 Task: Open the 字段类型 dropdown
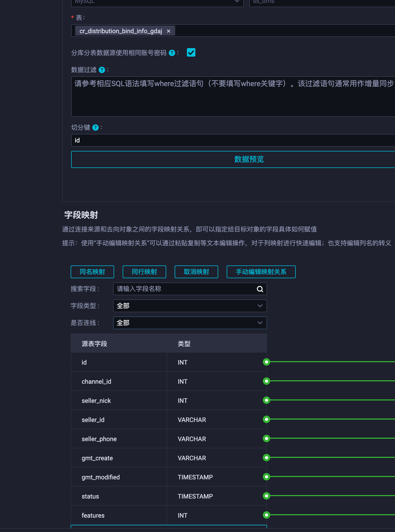(x=190, y=306)
